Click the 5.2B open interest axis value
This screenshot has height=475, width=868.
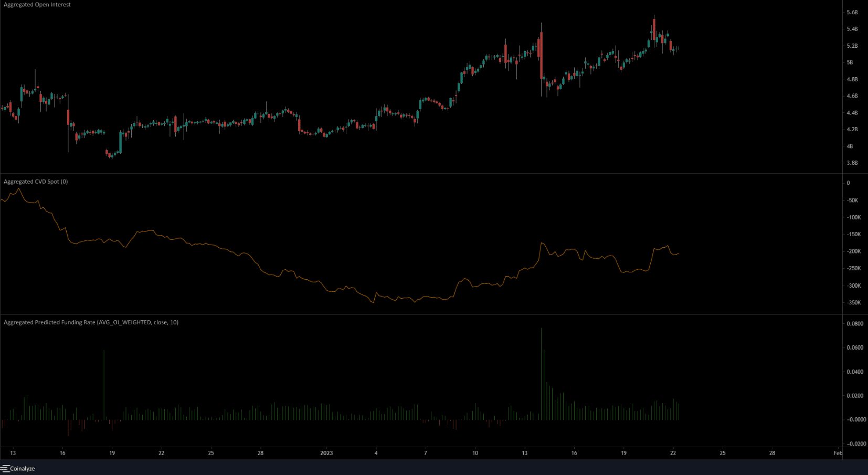(852, 46)
